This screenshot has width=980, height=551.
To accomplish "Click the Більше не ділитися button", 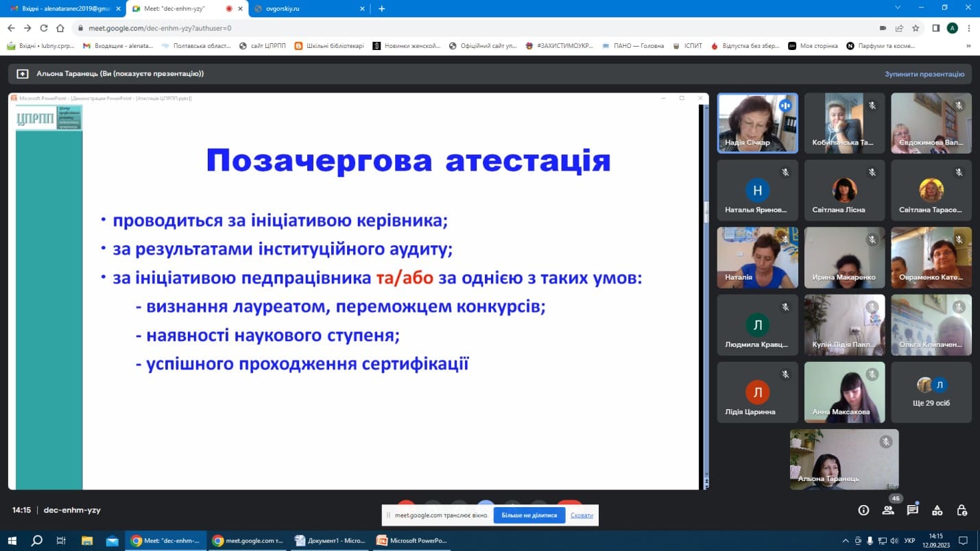I will pos(529,515).
